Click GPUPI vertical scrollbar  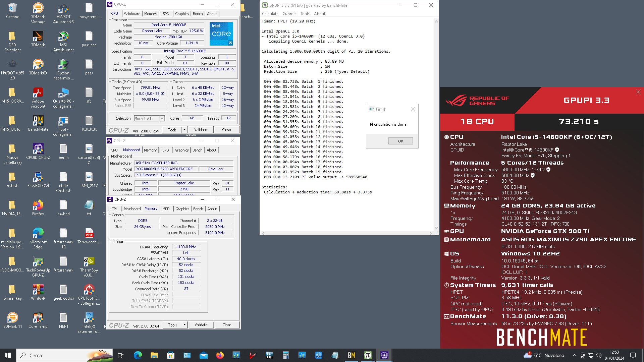[436, 125]
